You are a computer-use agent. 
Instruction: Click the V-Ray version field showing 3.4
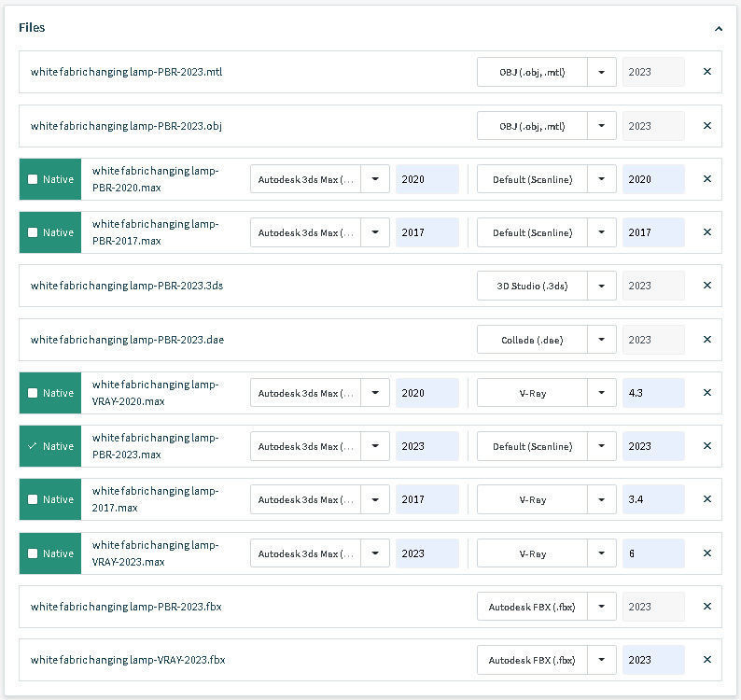coord(653,499)
